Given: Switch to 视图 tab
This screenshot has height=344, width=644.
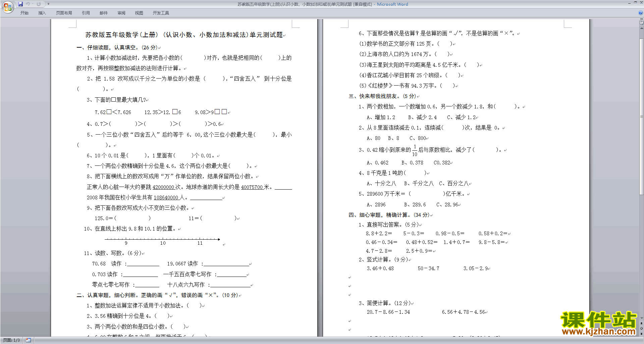Looking at the screenshot, I should tap(139, 13).
